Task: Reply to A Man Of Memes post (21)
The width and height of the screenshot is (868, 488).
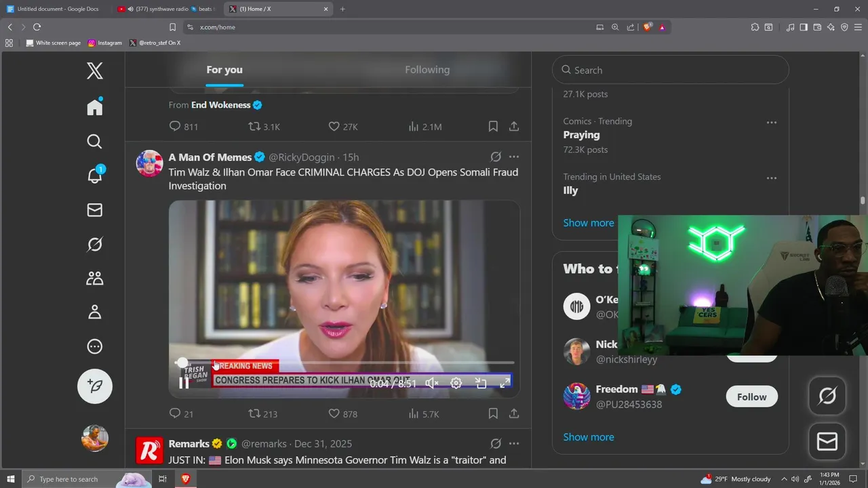Action: pos(181,414)
